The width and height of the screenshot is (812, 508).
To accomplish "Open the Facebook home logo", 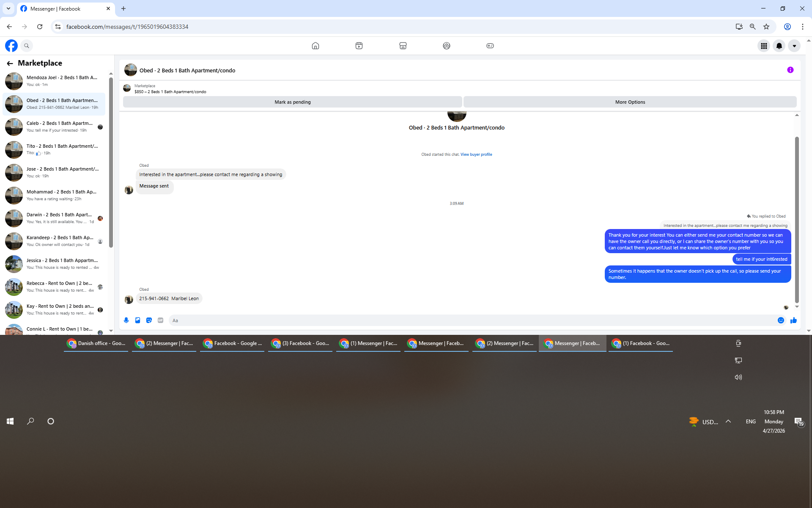I will tap(11, 46).
